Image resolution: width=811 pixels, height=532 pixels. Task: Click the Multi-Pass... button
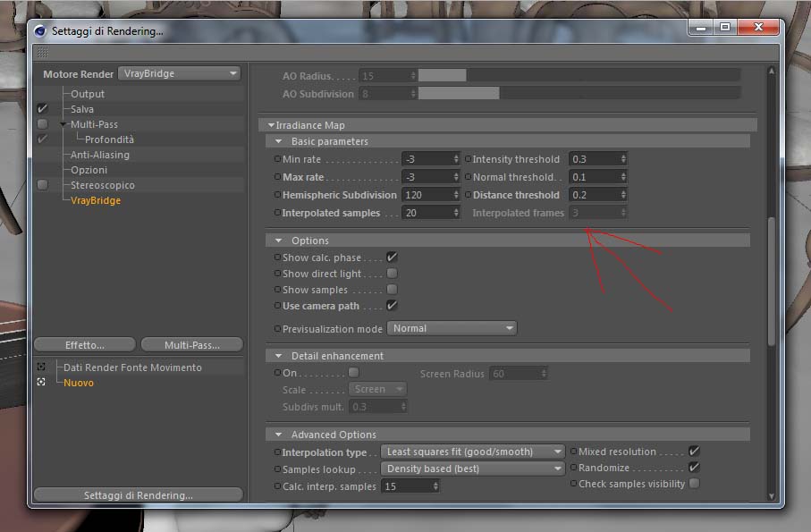192,345
